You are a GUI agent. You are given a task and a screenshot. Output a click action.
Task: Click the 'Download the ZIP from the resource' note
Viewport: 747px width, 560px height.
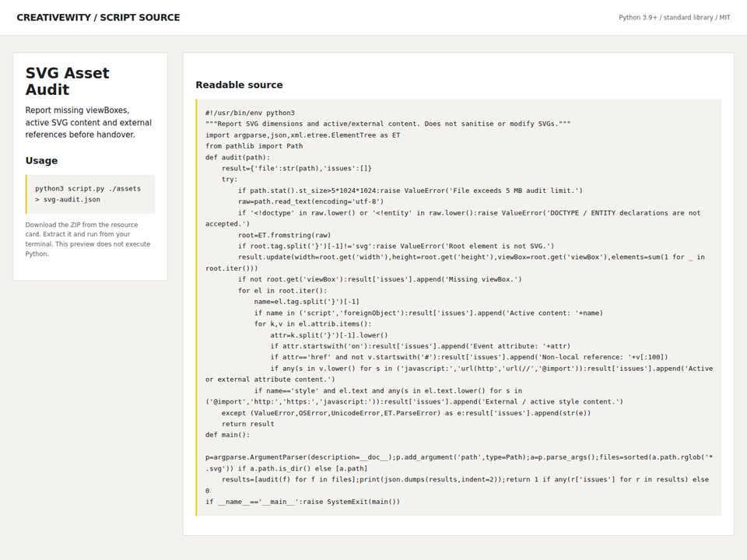click(x=88, y=239)
